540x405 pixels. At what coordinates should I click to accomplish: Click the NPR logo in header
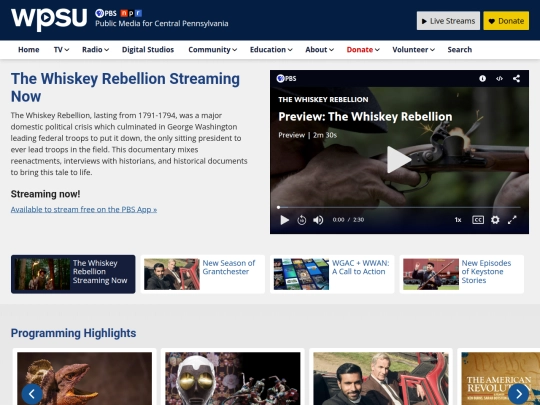click(x=131, y=13)
